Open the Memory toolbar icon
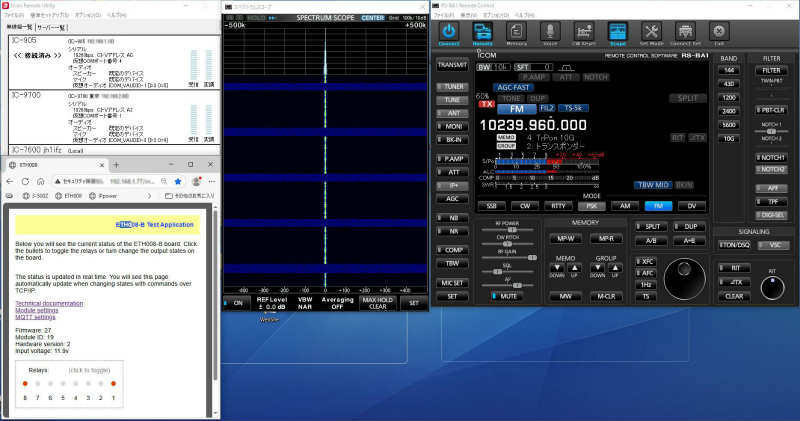 point(516,32)
